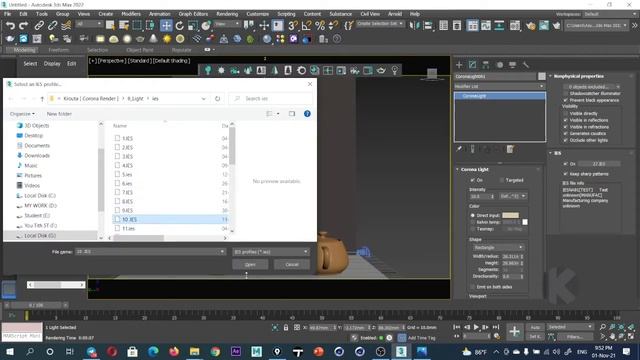The width and height of the screenshot is (640, 360).
Task: Toggle Prevent black appearance checkbox
Action: [566, 100]
